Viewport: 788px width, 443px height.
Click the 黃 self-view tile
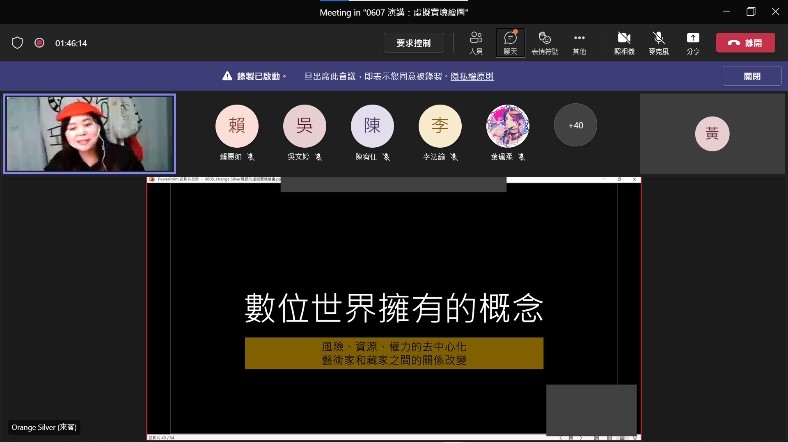pos(711,135)
